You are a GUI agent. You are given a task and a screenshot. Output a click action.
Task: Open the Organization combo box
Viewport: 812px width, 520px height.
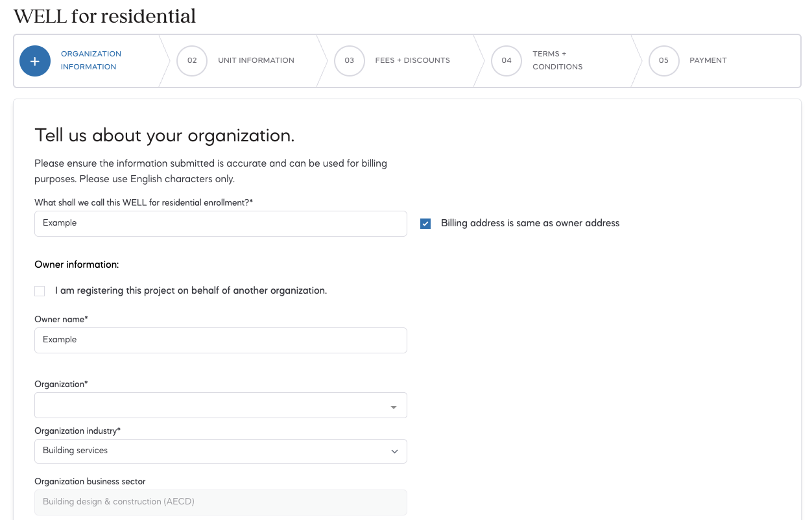(221, 405)
